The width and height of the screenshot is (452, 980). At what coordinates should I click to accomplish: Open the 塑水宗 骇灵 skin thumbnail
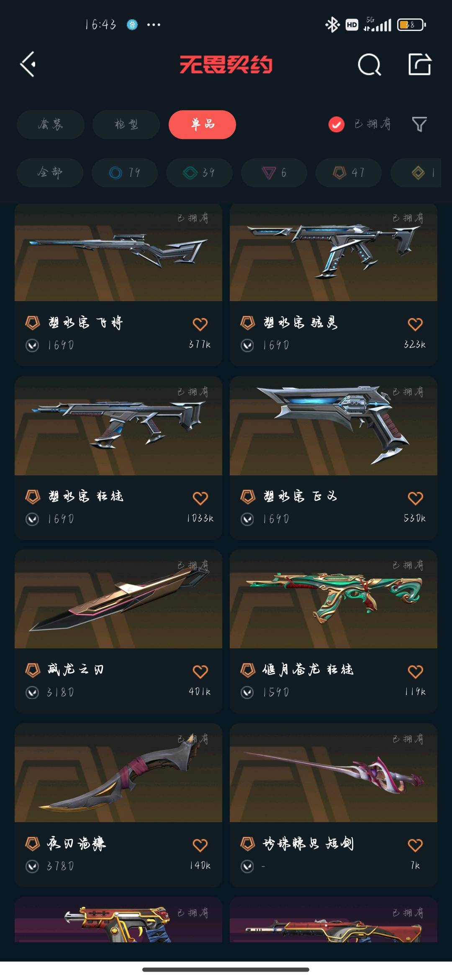tap(334, 253)
